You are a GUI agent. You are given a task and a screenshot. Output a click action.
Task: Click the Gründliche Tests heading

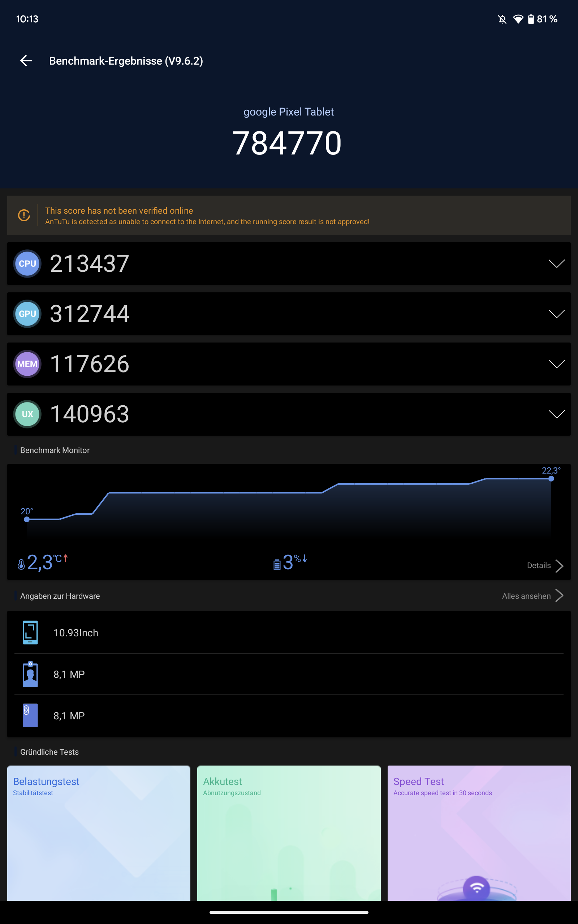click(x=49, y=752)
